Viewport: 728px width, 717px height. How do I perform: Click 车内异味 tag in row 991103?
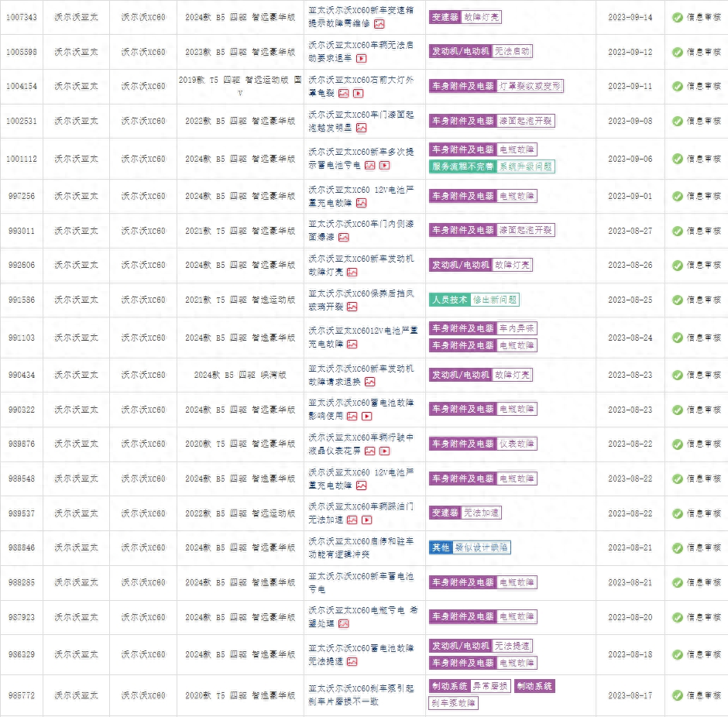pyautogui.click(x=517, y=328)
